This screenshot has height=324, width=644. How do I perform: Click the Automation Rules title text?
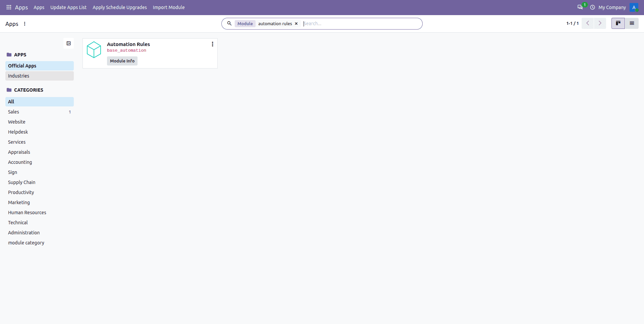128,44
